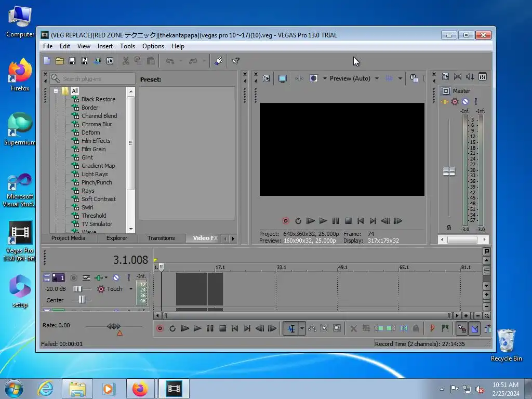
Task: Switch to the Explorer tab
Action: (x=117, y=238)
